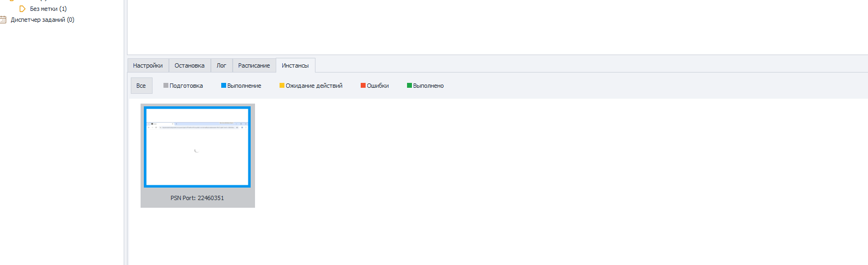Click the tag icon beside Без метки
This screenshot has width=868, height=265.
pyautogui.click(x=22, y=9)
